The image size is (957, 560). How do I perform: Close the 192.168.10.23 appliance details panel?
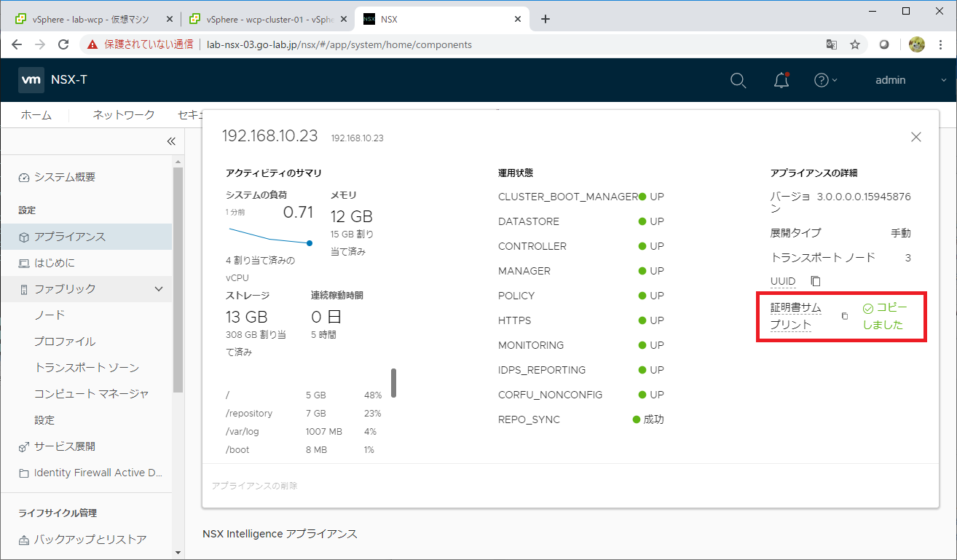click(916, 137)
